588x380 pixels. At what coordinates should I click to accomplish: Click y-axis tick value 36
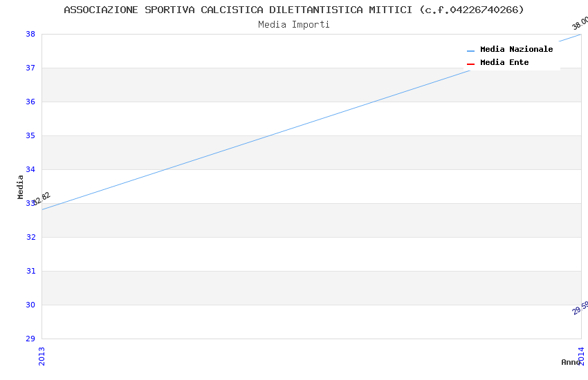pos(30,102)
